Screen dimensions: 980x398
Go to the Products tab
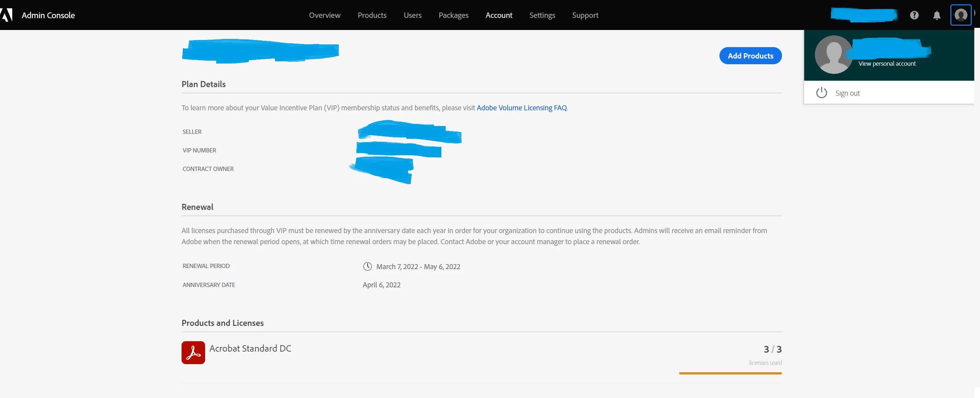coord(372,15)
